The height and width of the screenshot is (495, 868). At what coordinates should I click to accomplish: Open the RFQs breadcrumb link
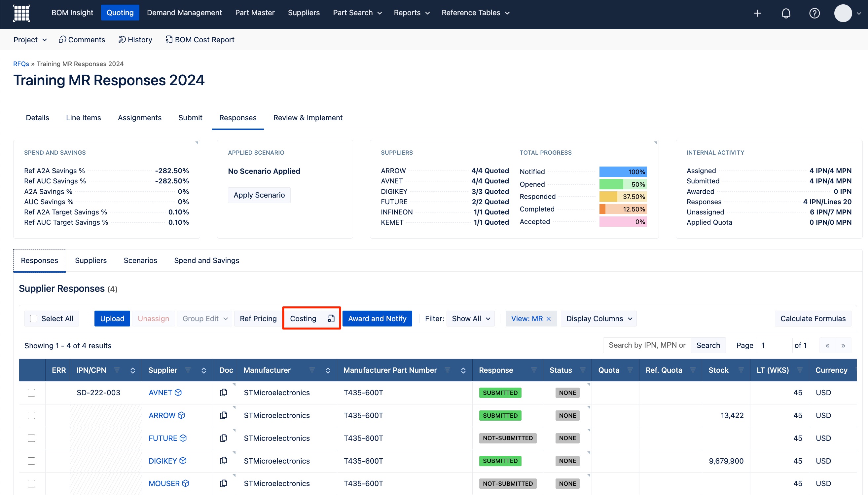tap(21, 64)
